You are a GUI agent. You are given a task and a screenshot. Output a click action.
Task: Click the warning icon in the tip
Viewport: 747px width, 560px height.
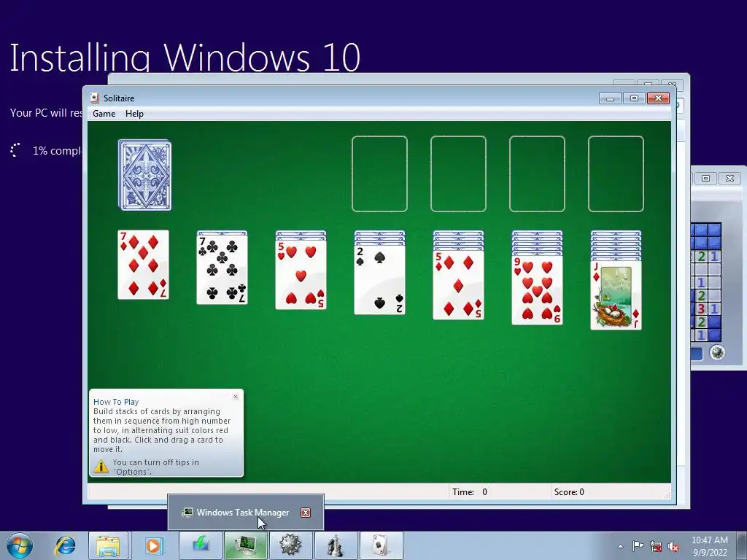click(x=101, y=466)
